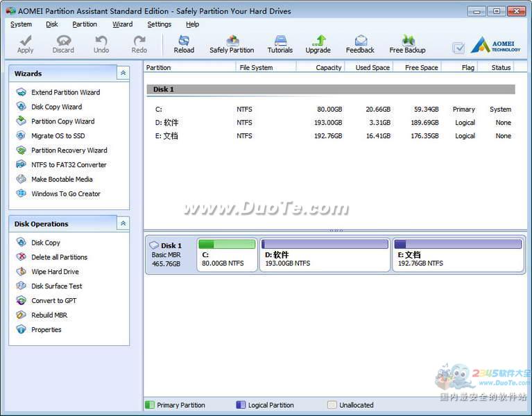The image size is (532, 416).
Task: Open disk Properties link
Action: pyautogui.click(x=46, y=329)
